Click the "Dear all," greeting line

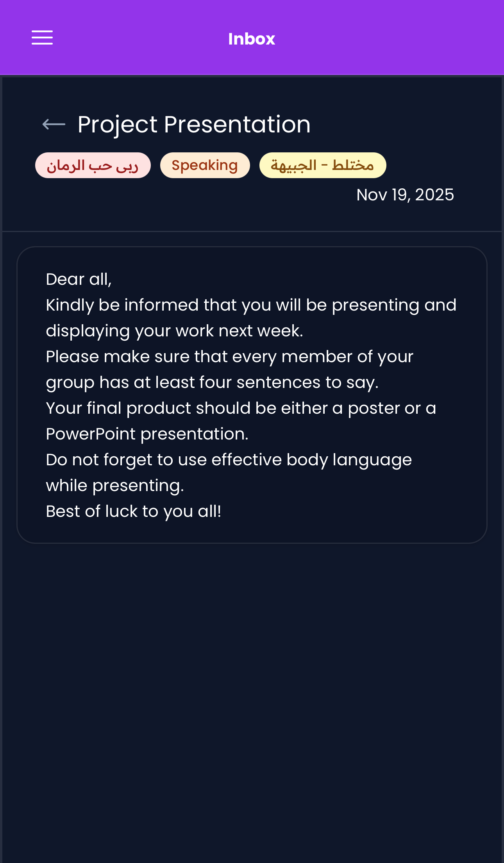point(79,280)
